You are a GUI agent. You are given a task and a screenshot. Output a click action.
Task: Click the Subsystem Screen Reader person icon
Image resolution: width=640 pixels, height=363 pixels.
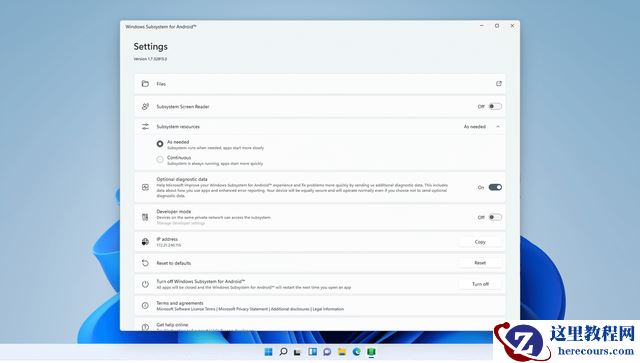click(145, 107)
